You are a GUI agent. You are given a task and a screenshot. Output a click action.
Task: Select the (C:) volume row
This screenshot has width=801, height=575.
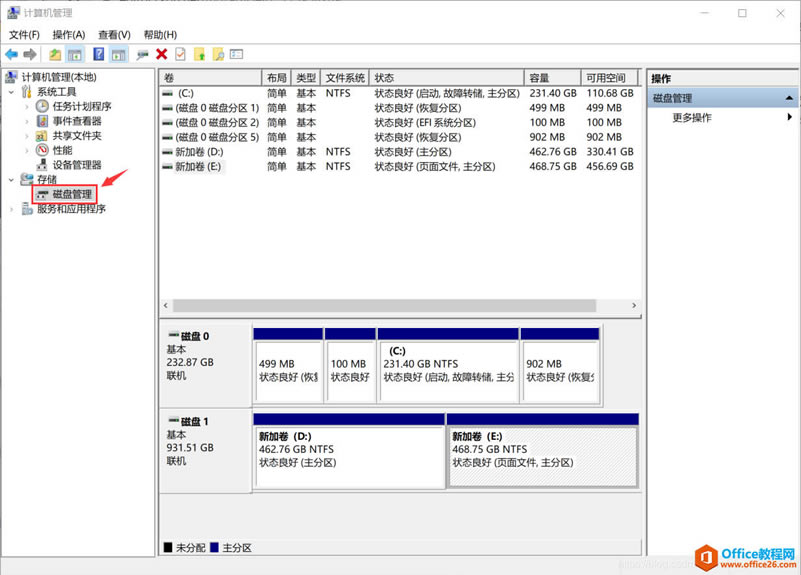tap(398, 93)
